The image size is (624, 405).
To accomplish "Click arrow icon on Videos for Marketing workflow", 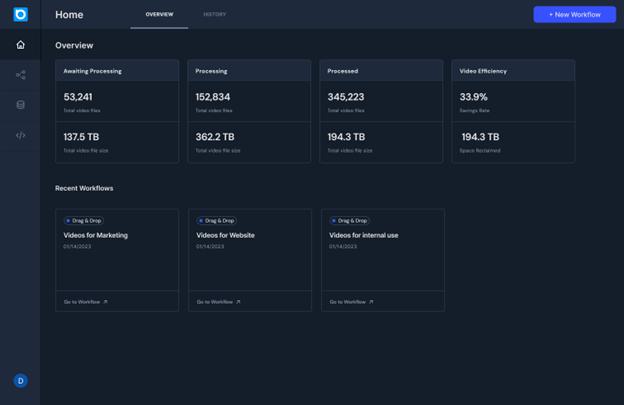I will point(105,302).
